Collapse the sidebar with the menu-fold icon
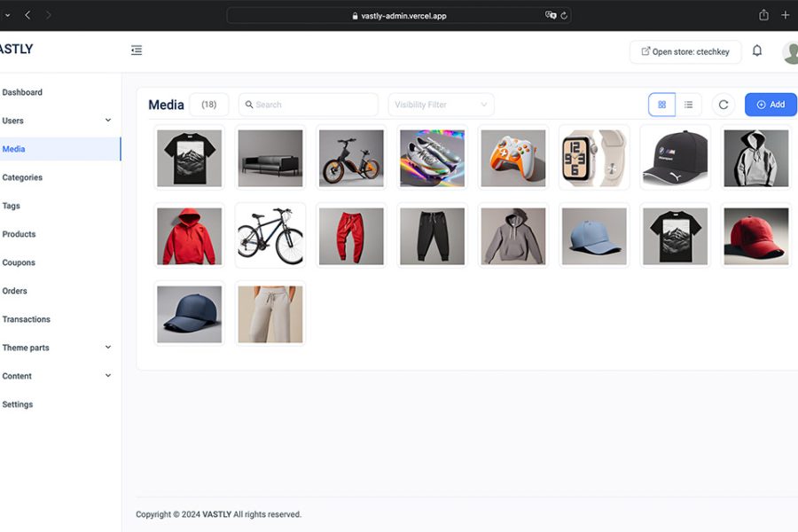This screenshot has height=532, width=798. 137,51
